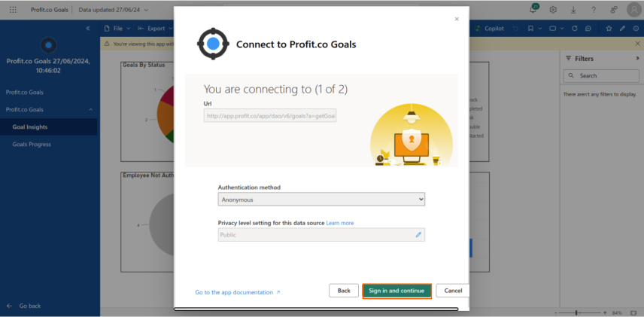Click the Privacy level Public field
The image size is (644, 317).
click(321, 235)
